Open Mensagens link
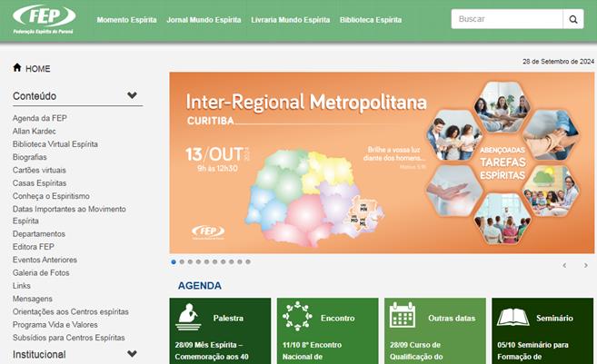This screenshot has width=597, height=364. point(33,299)
